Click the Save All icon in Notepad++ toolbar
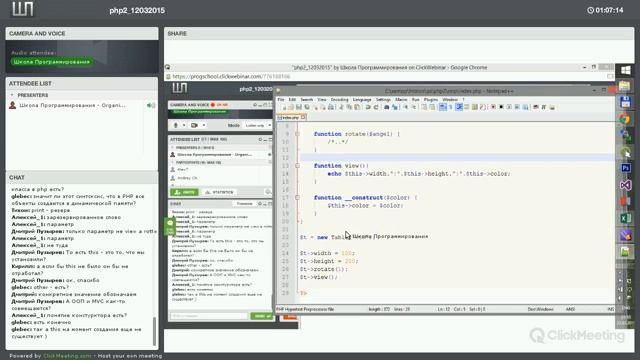 click(x=307, y=107)
